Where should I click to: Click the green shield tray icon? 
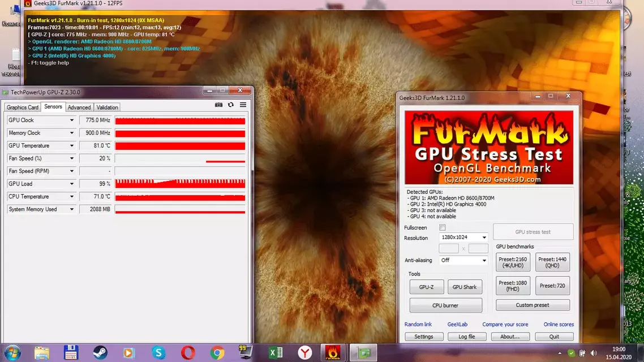pyautogui.click(x=571, y=353)
